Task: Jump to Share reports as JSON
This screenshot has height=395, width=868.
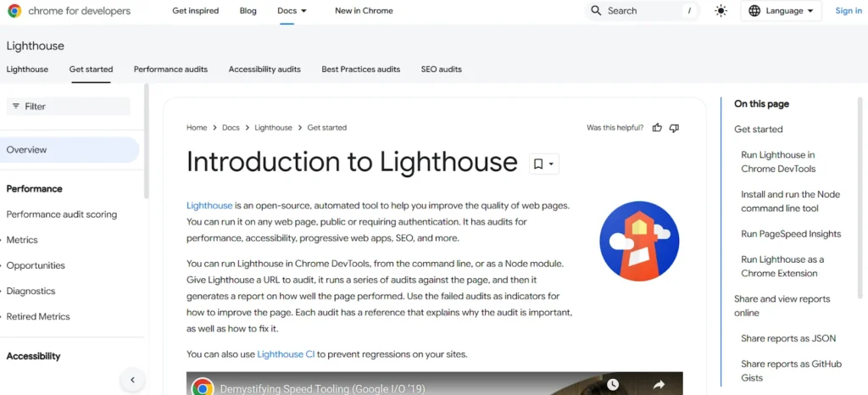Action: point(788,338)
